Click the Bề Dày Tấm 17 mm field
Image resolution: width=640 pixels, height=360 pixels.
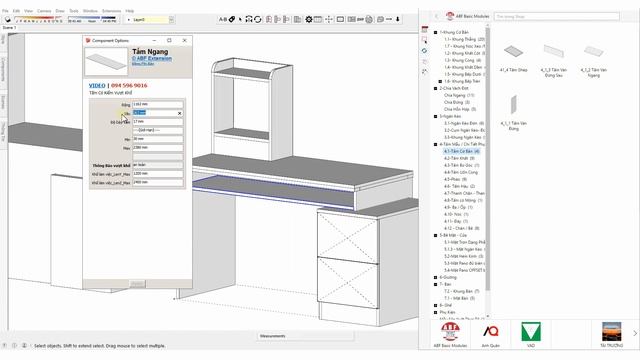coord(158,122)
